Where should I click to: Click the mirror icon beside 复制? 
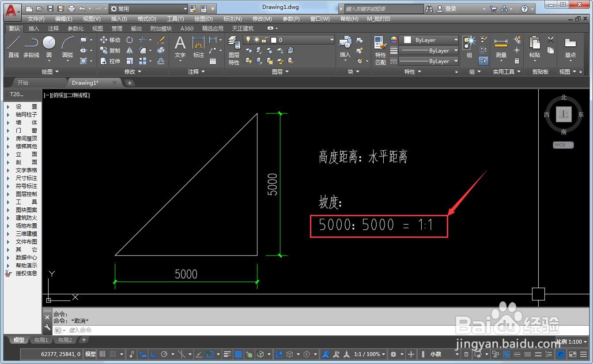[x=129, y=50]
